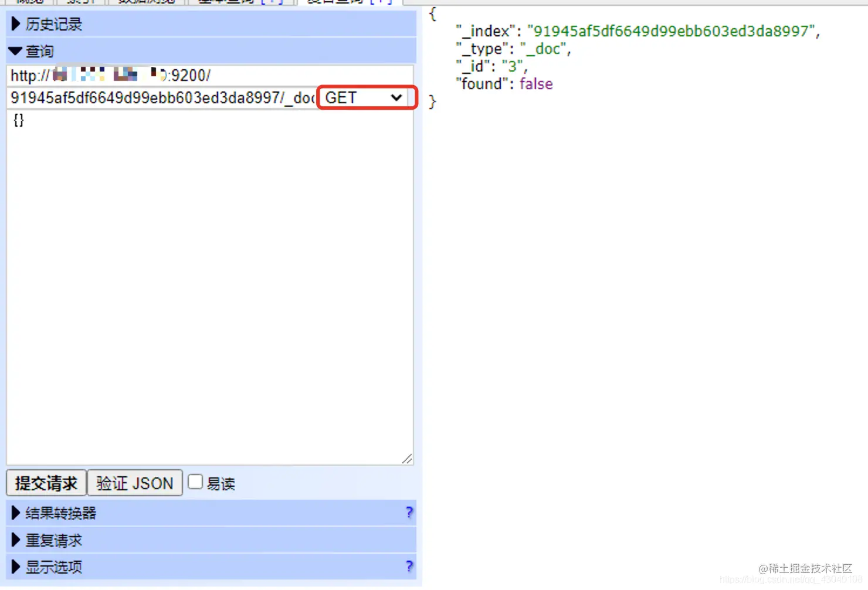Expand the 显示选项 display options section

click(x=211, y=567)
